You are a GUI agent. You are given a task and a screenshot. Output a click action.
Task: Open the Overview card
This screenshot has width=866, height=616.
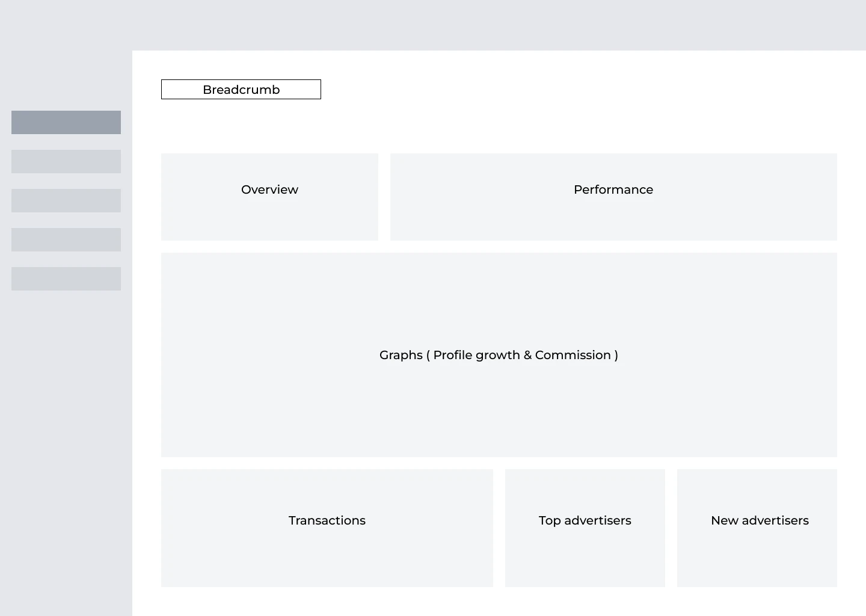tap(269, 197)
